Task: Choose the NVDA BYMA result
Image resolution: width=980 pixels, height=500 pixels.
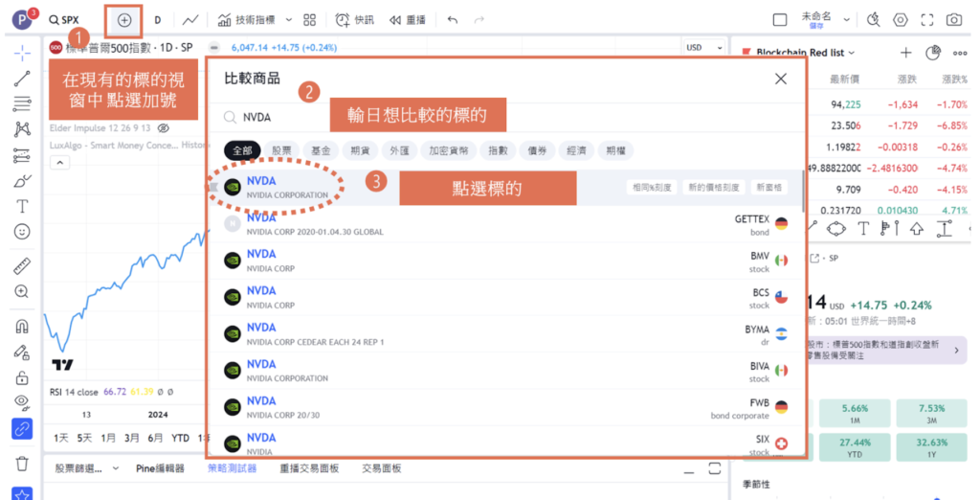Action: click(506, 334)
